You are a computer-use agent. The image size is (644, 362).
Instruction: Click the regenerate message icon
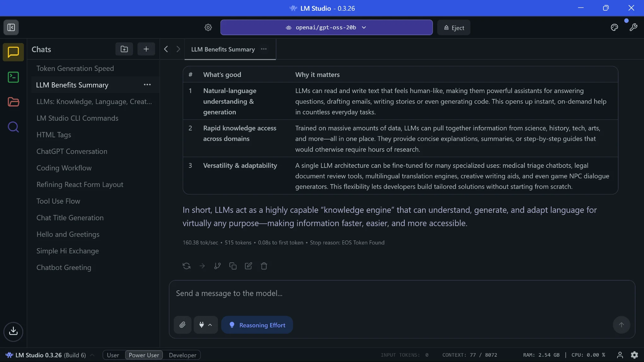186,266
